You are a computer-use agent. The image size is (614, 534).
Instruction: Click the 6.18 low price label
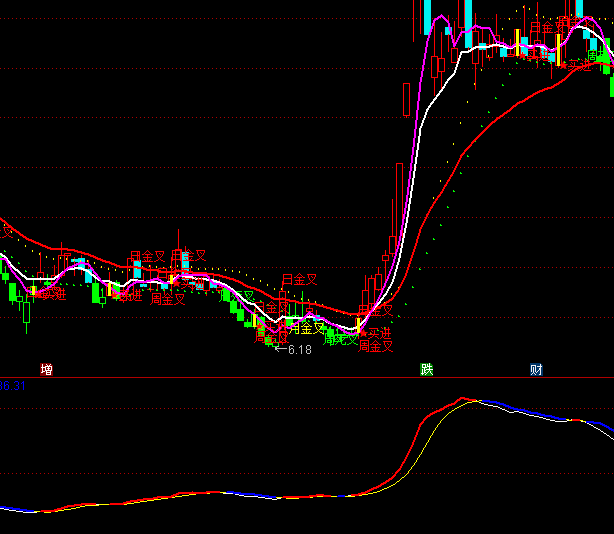[298, 350]
